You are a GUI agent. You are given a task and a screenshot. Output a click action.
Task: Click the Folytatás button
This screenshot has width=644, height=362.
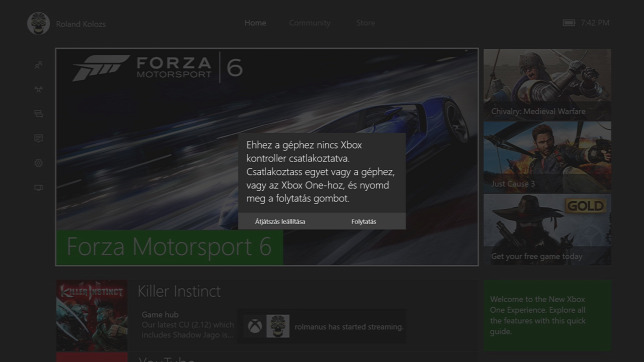click(x=363, y=221)
